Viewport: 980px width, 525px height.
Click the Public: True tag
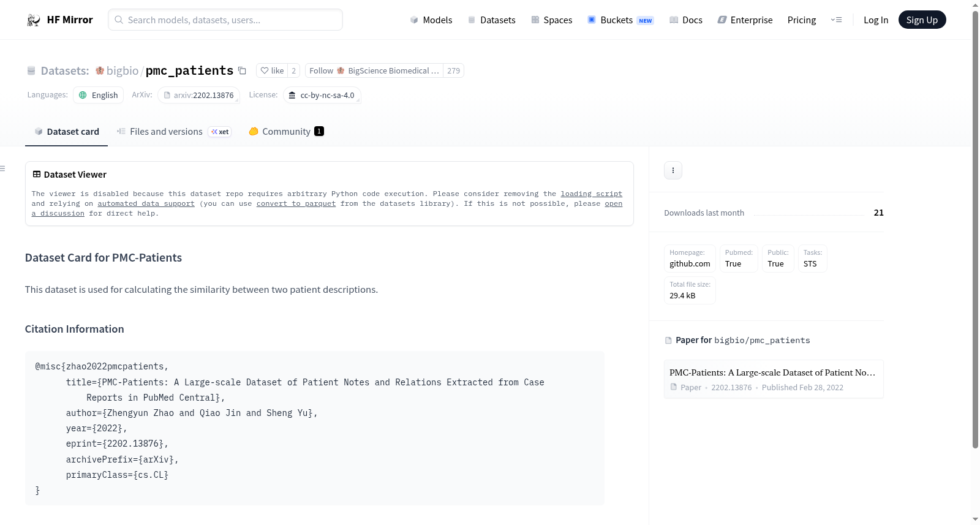(x=778, y=259)
